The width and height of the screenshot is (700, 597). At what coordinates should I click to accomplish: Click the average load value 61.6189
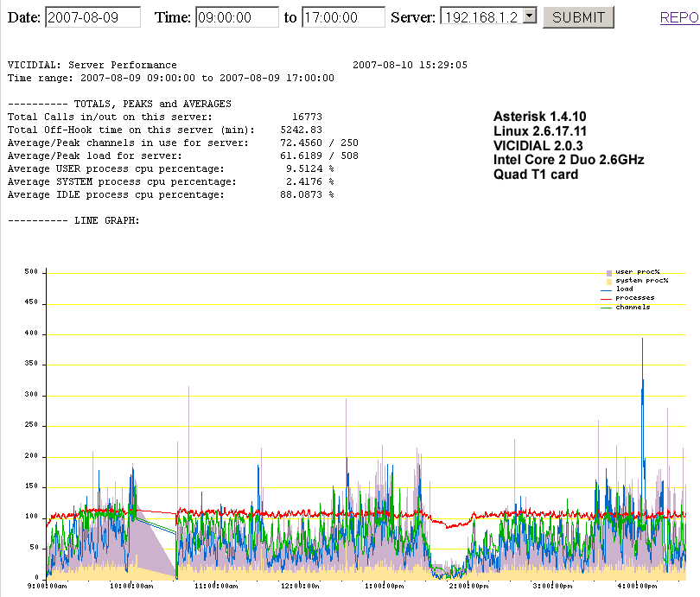point(301,156)
